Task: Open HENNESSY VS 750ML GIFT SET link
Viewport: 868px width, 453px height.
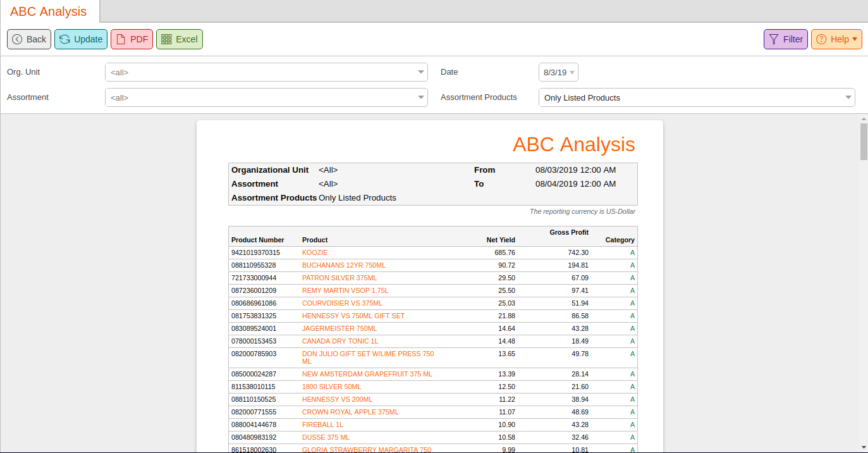Action: pos(353,316)
